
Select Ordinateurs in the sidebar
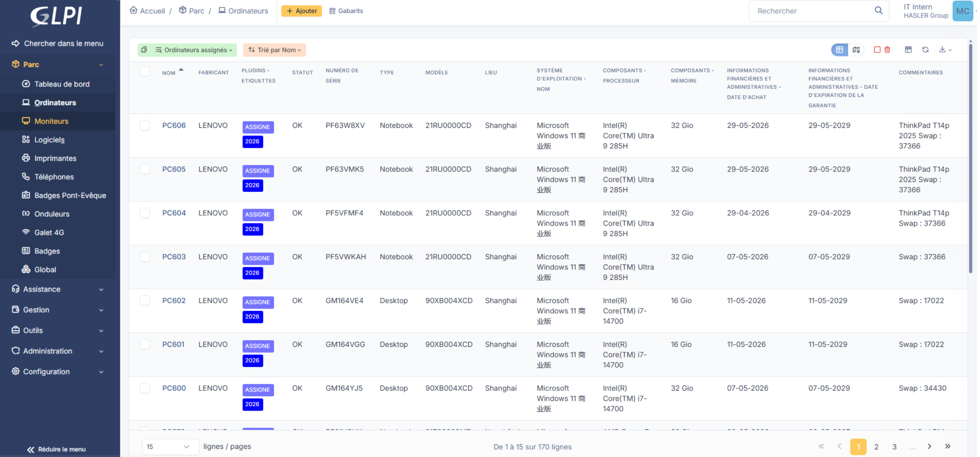(55, 102)
